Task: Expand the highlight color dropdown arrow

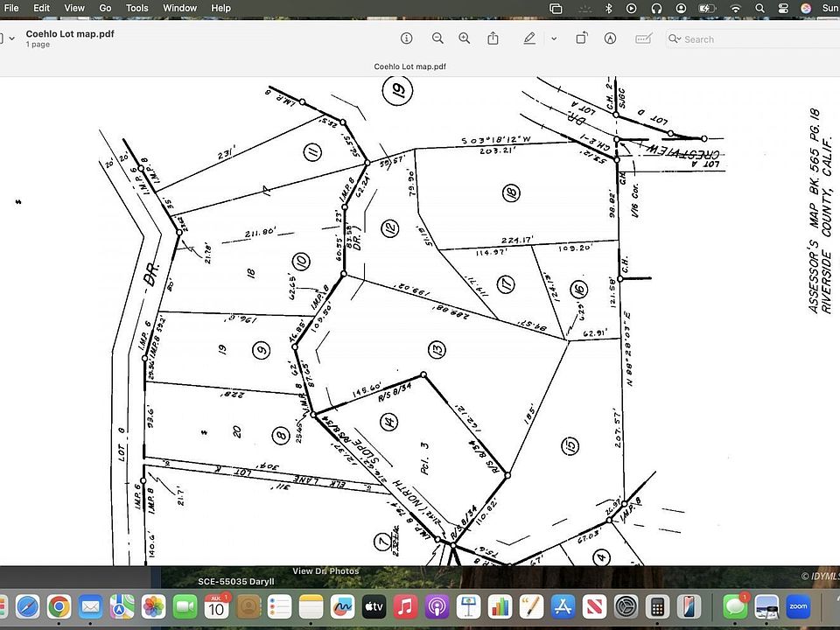Action: point(553,38)
